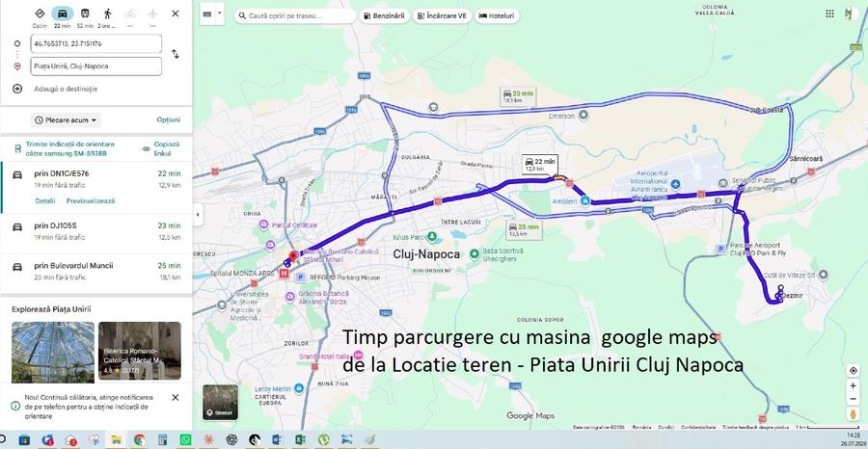Screen dimensions: 868x449
Task: Open Biserica Romano-Catolică Sfântul Mihail card
Action: (140, 352)
